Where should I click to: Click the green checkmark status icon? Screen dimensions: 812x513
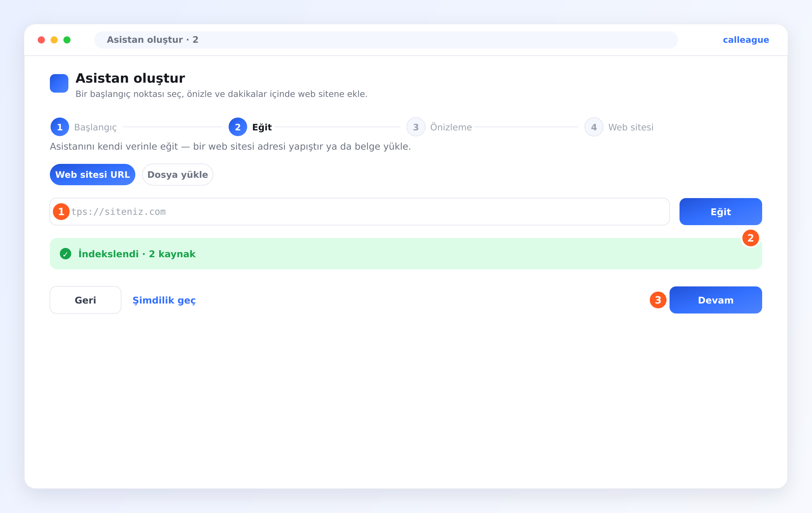pos(66,254)
